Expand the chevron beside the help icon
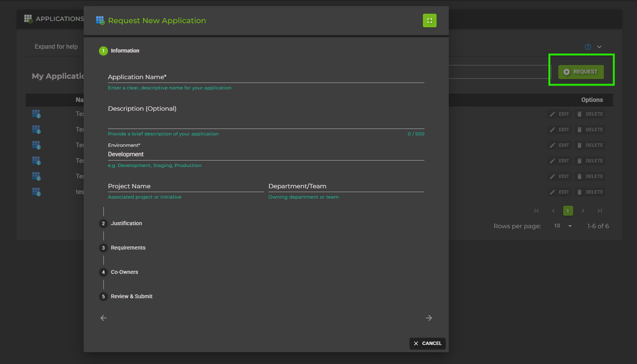The width and height of the screenshot is (637, 364). click(x=599, y=46)
